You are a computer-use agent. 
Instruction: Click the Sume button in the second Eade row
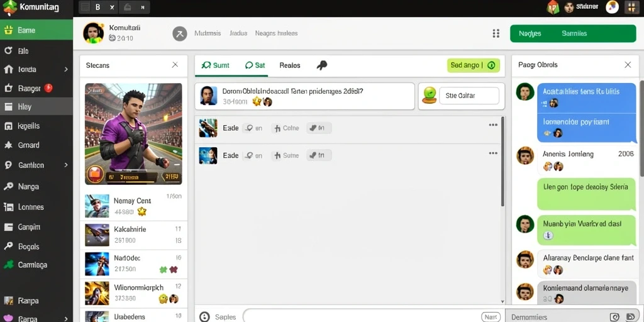coord(286,155)
